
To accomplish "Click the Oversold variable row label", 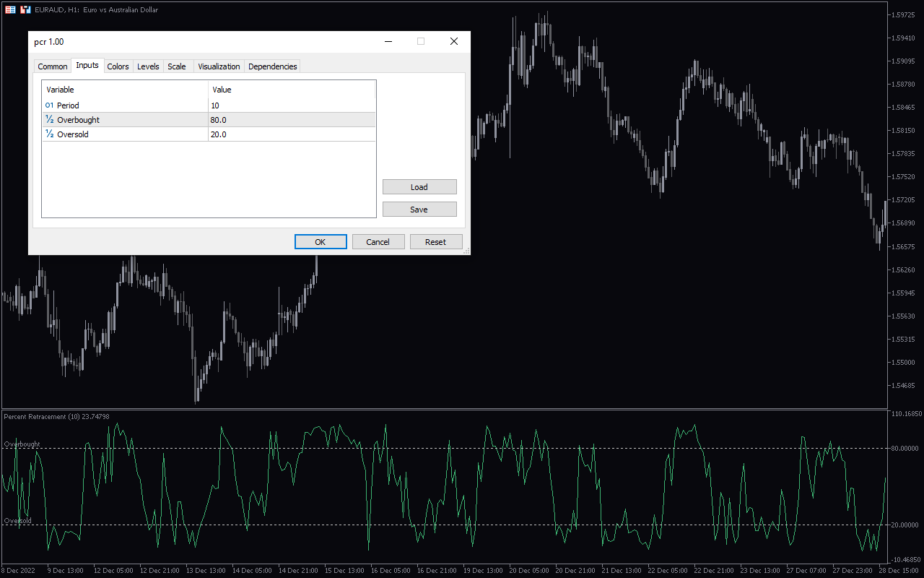I will [73, 134].
